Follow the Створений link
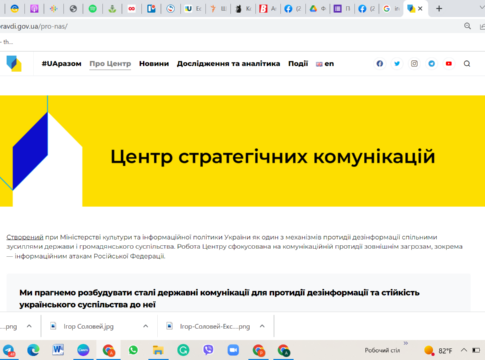This screenshot has height=360, width=485. coord(25,237)
